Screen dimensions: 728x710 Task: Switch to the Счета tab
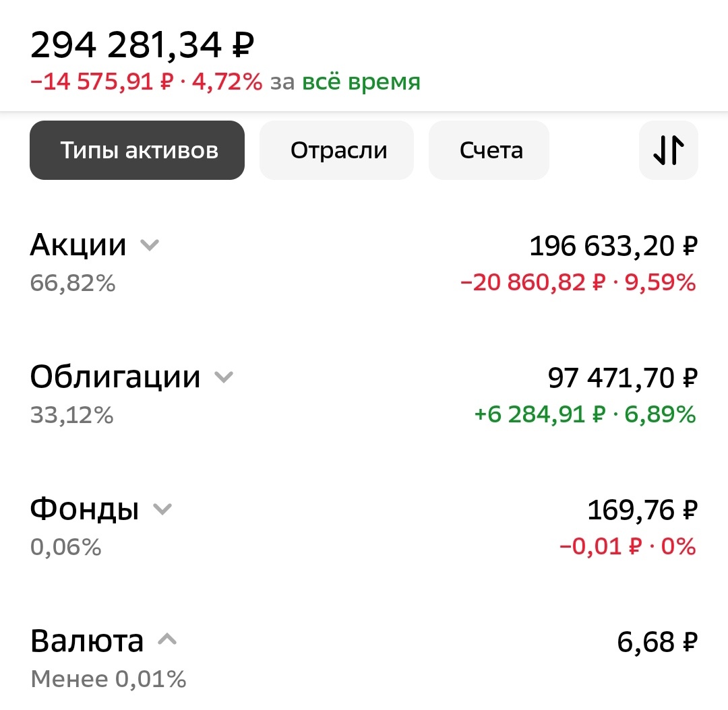point(488,150)
